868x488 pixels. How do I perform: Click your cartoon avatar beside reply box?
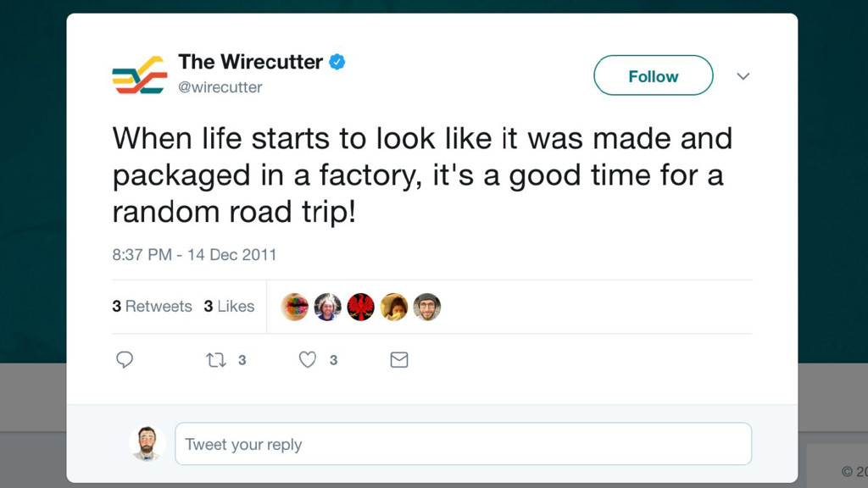click(147, 443)
